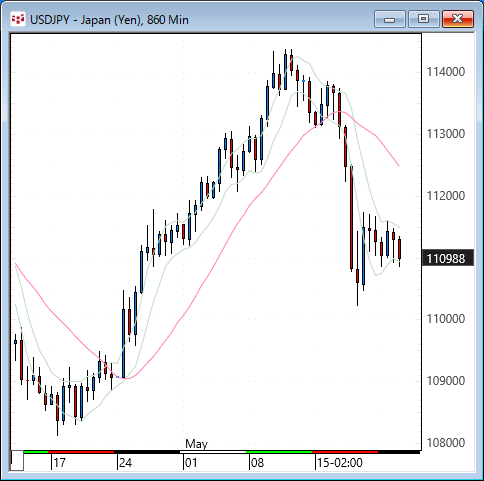The height and width of the screenshot is (481, 484).
Task: Click the date label 08 on time axis
Action: [x=257, y=463]
